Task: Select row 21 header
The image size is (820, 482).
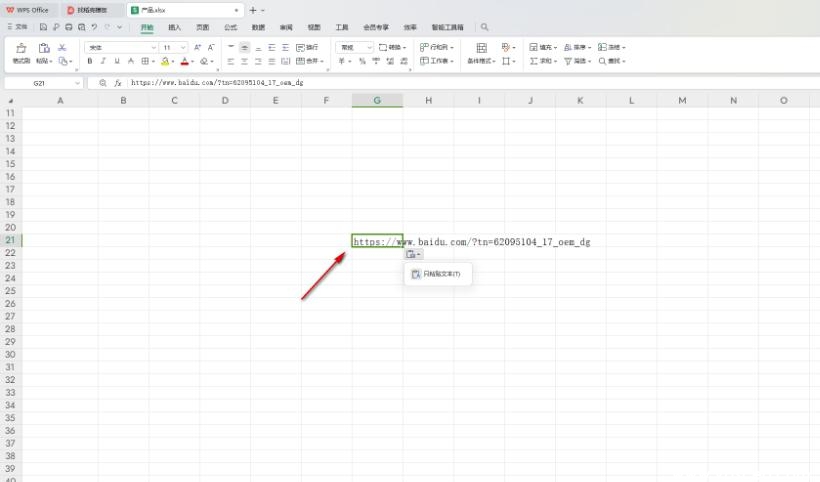Action: point(10,240)
